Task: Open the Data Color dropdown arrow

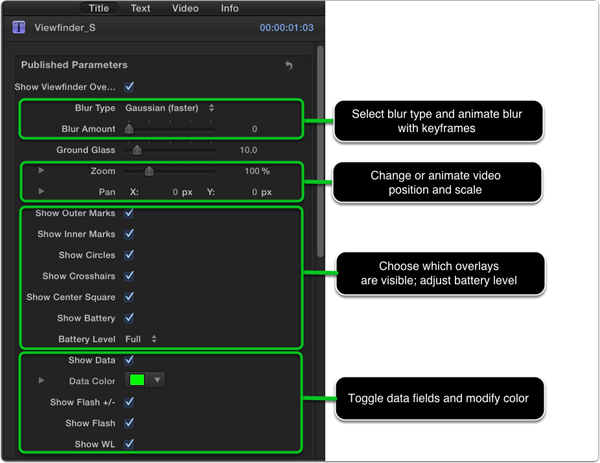Action: [157, 380]
